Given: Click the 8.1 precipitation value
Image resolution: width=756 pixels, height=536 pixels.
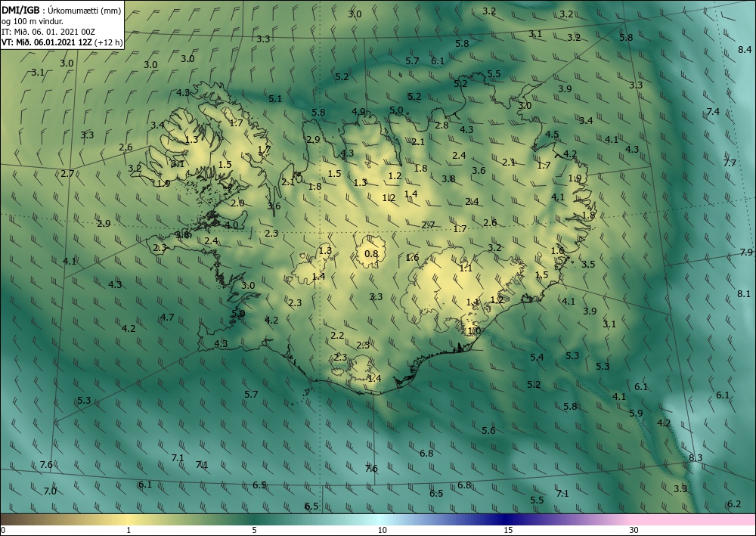Looking at the screenshot, I should pyautogui.click(x=743, y=293).
